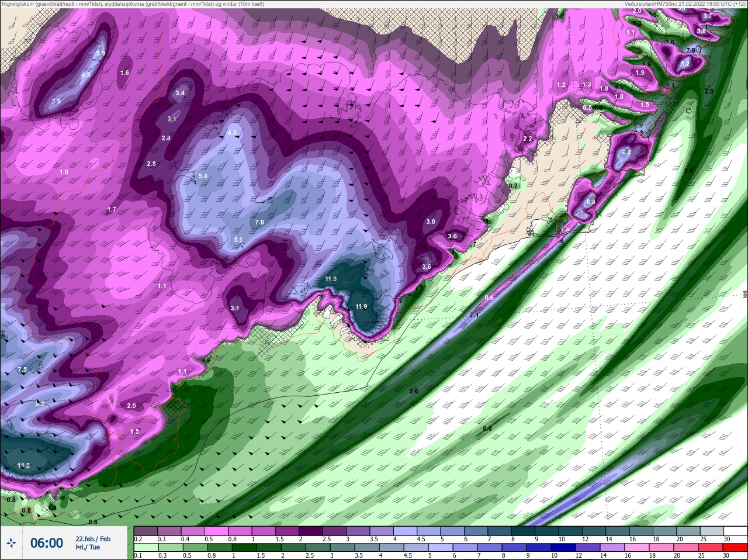Click the 1.3 precipitation value on the map
Image resolution: width=748 pixels, height=560 pixels.
(587, 85)
